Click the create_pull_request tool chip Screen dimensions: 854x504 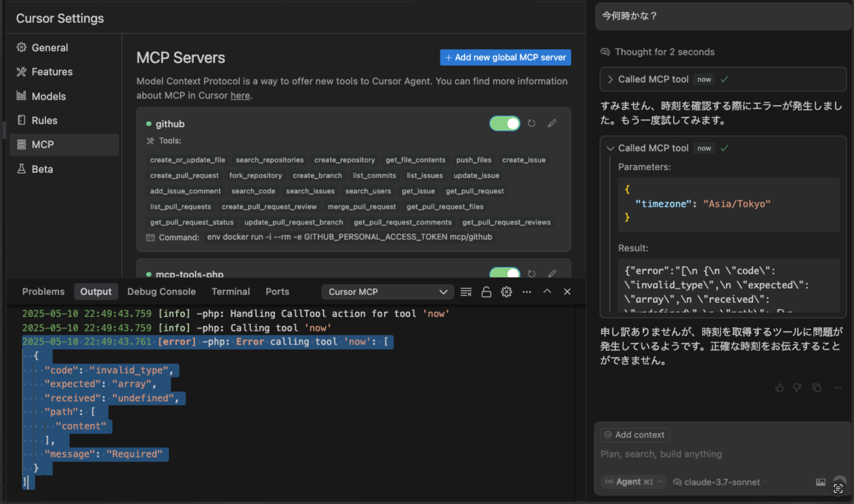(184, 175)
